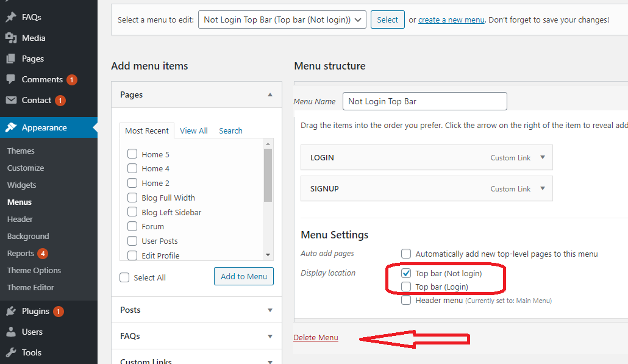Check the Home 5 page checkbox
This screenshot has height=364, width=628.
pos(132,154)
